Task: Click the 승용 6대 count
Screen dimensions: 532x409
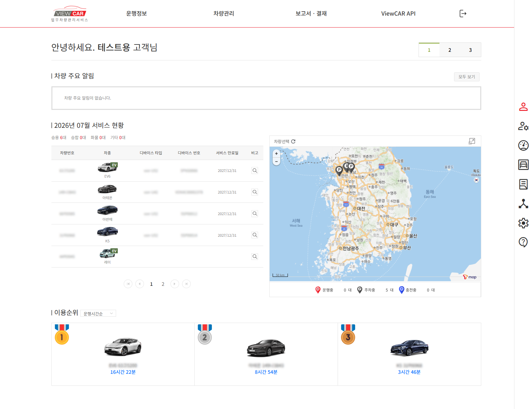Action: [x=59, y=137]
